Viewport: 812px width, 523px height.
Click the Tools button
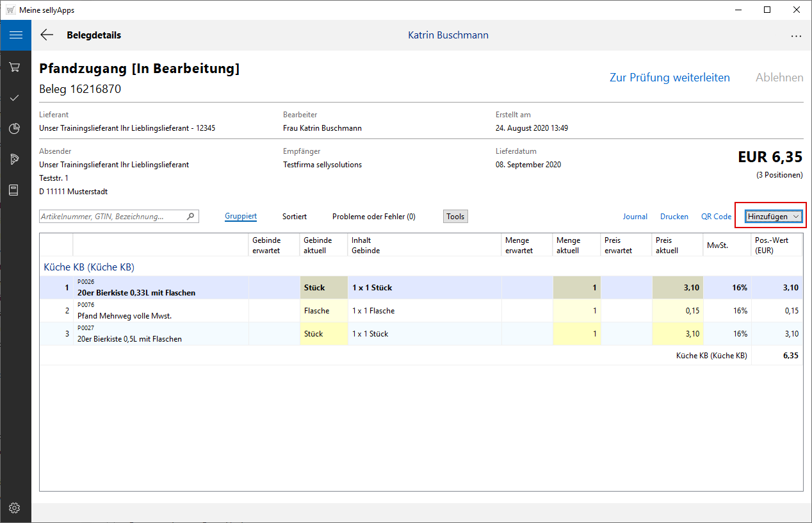(455, 217)
